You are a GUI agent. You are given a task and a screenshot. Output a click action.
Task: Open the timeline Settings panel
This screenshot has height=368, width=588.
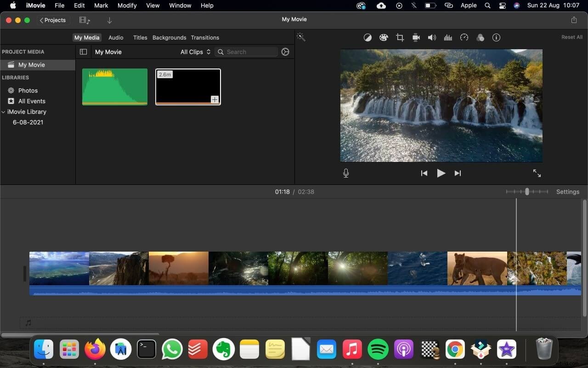click(568, 192)
